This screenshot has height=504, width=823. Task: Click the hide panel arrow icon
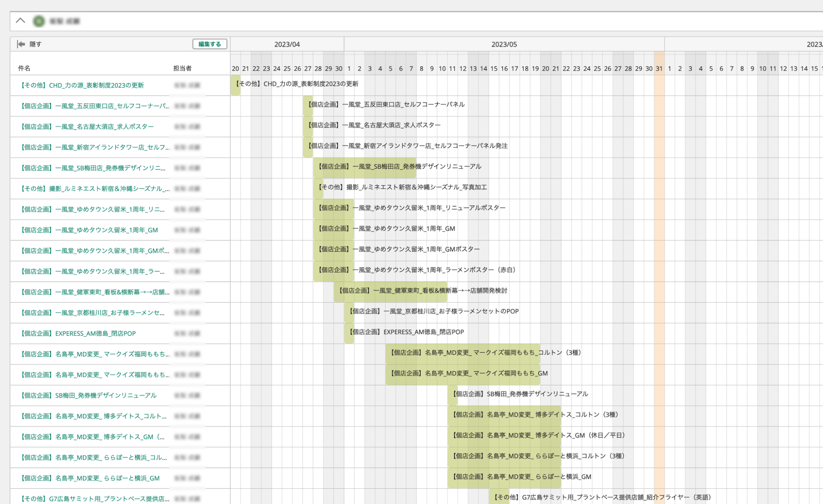[x=21, y=44]
